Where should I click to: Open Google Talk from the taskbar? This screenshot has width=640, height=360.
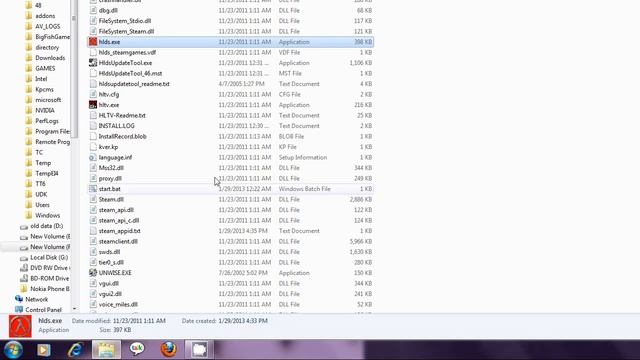[137, 349]
